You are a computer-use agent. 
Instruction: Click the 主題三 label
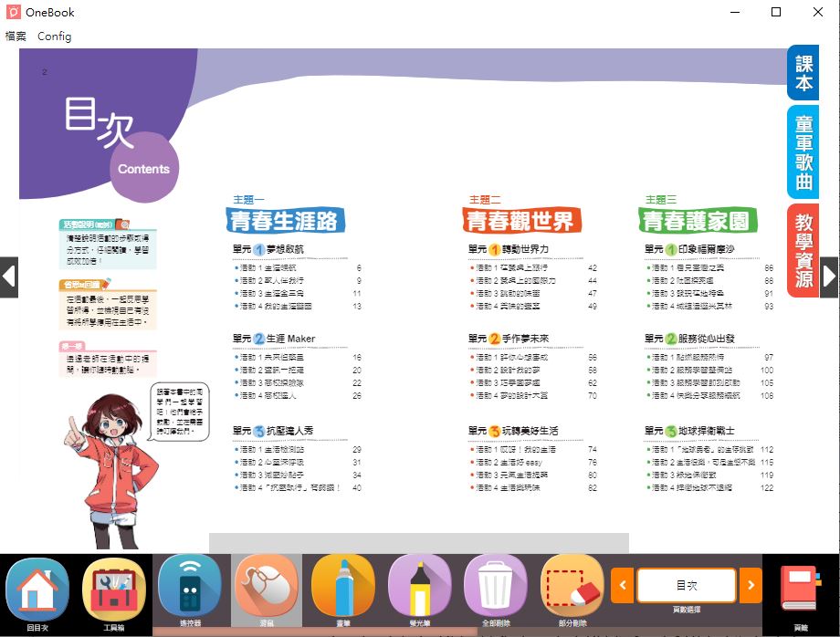[660, 200]
